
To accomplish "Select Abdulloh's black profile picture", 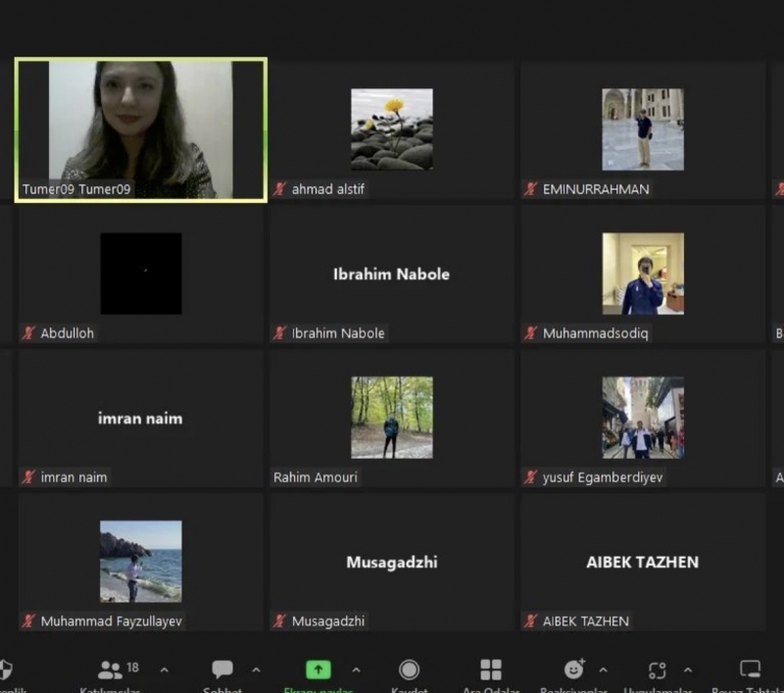I will pyautogui.click(x=141, y=273).
